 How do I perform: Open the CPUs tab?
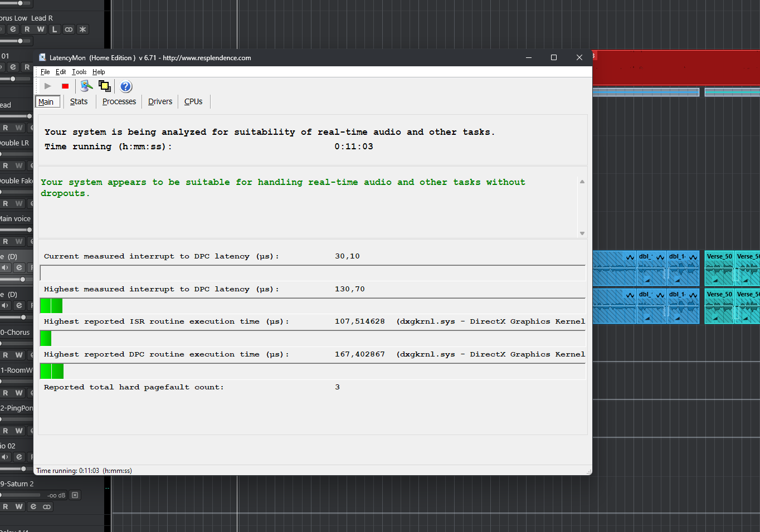[x=193, y=101]
